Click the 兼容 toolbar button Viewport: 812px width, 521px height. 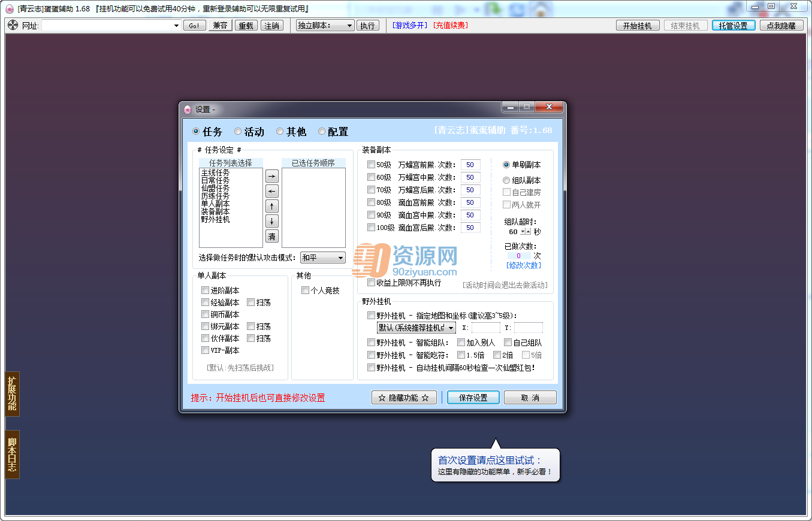point(220,26)
